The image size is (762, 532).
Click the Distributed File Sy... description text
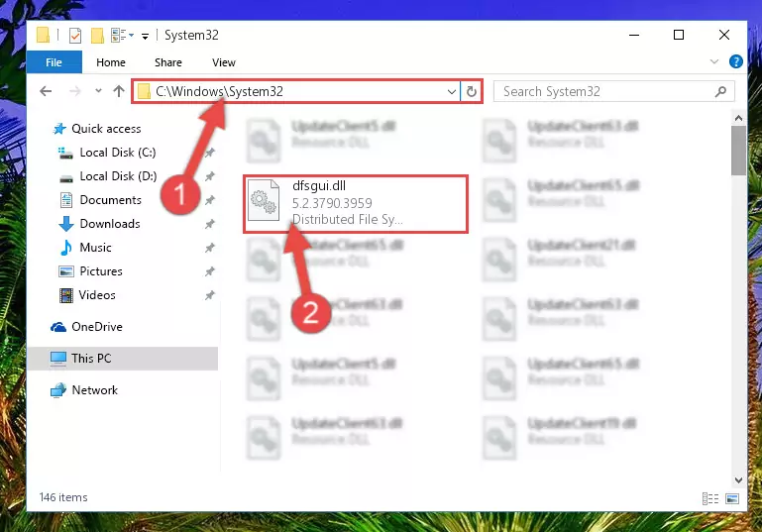pyautogui.click(x=347, y=219)
